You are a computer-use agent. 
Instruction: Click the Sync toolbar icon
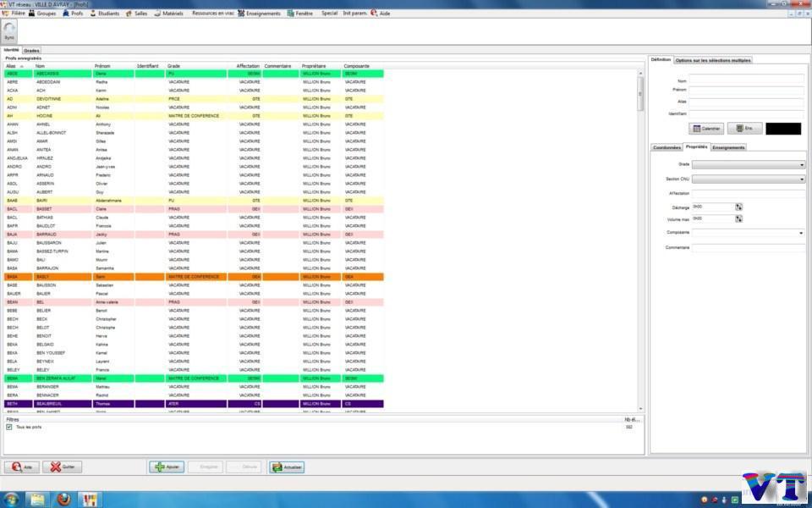9,32
